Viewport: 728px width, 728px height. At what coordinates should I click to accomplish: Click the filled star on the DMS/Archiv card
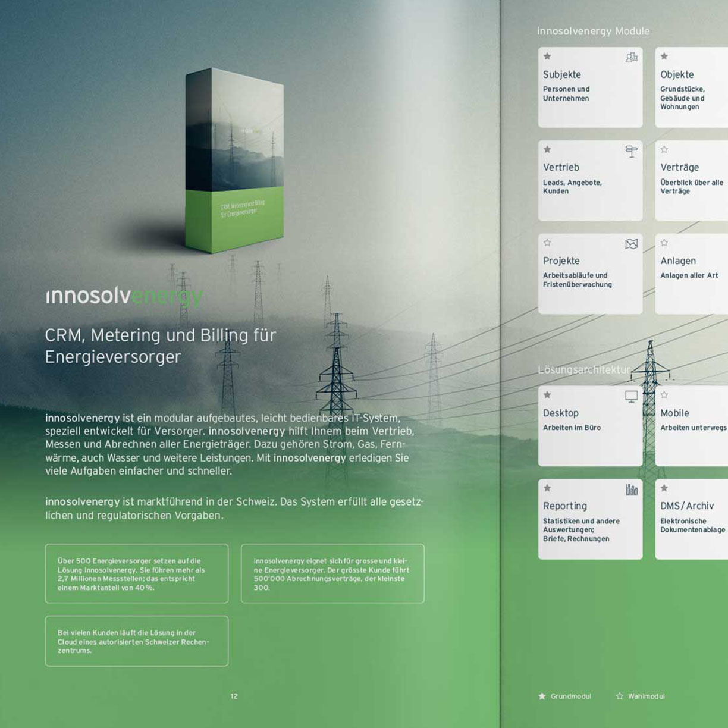664,488
